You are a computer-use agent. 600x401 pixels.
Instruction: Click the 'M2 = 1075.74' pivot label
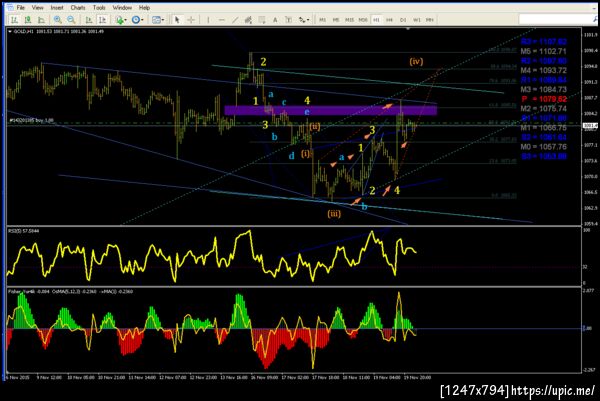(543, 109)
